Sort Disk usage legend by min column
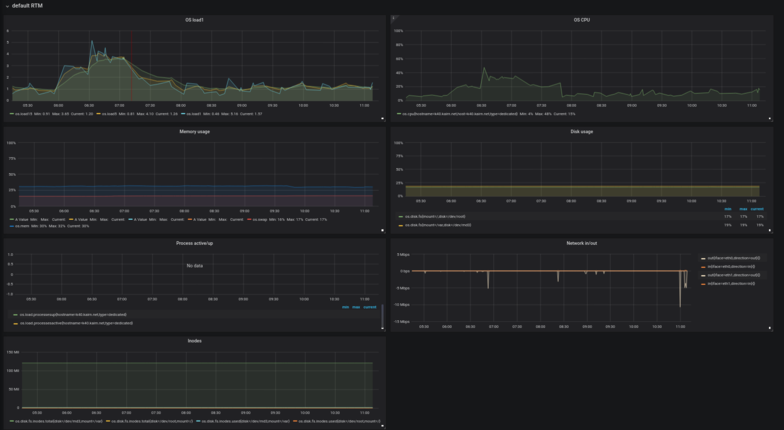Viewport: 784px width, 430px height. pyautogui.click(x=728, y=209)
